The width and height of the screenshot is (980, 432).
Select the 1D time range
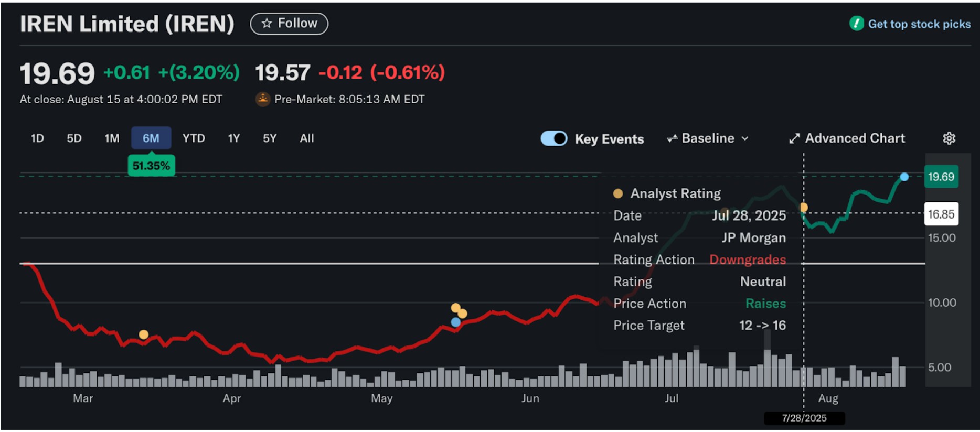click(x=37, y=138)
